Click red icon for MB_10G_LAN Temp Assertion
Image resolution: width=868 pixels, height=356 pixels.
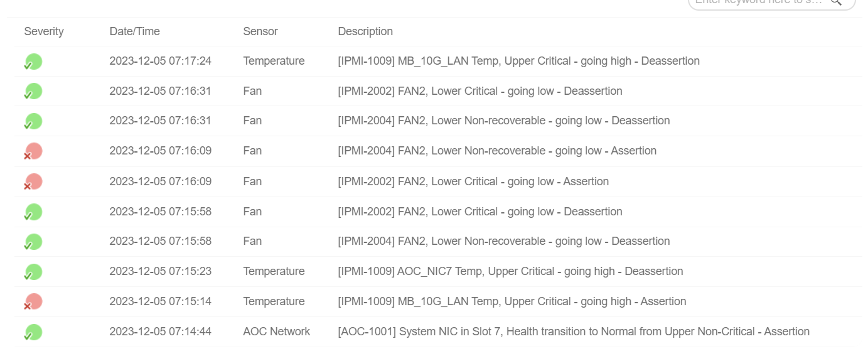[33, 302]
